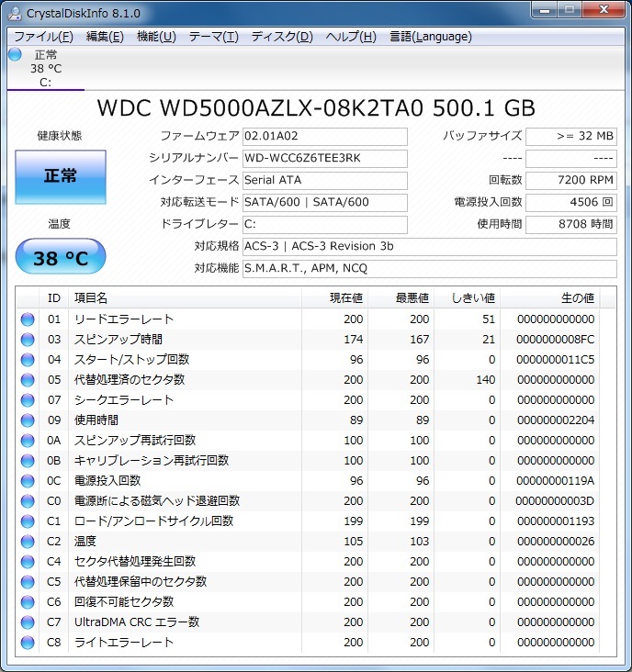Click the しきい値 column header
This screenshot has width=632, height=672.
[467, 297]
